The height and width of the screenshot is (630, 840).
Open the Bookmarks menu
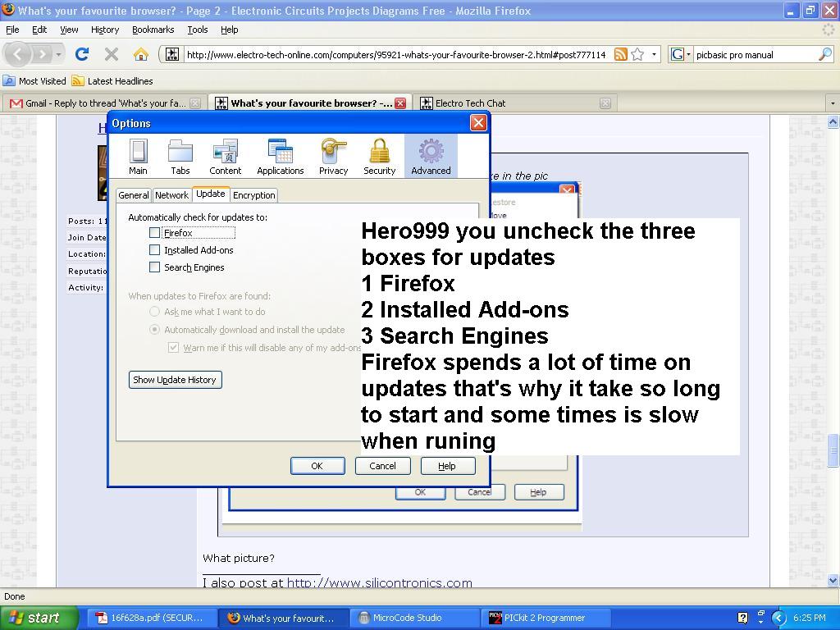[153, 30]
